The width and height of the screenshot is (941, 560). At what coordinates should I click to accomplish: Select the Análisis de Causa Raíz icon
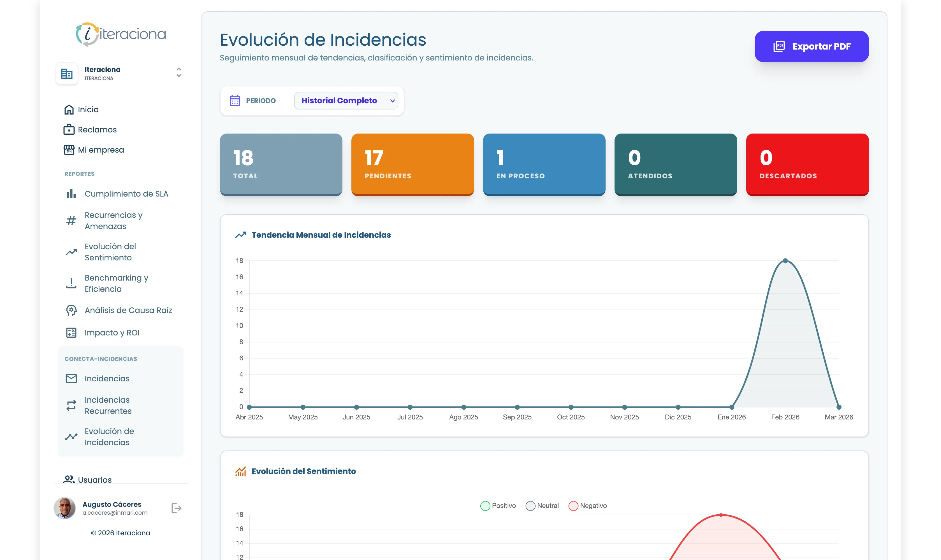point(71,310)
